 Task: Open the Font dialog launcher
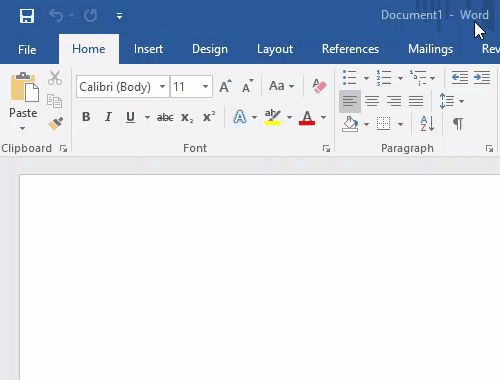point(326,149)
